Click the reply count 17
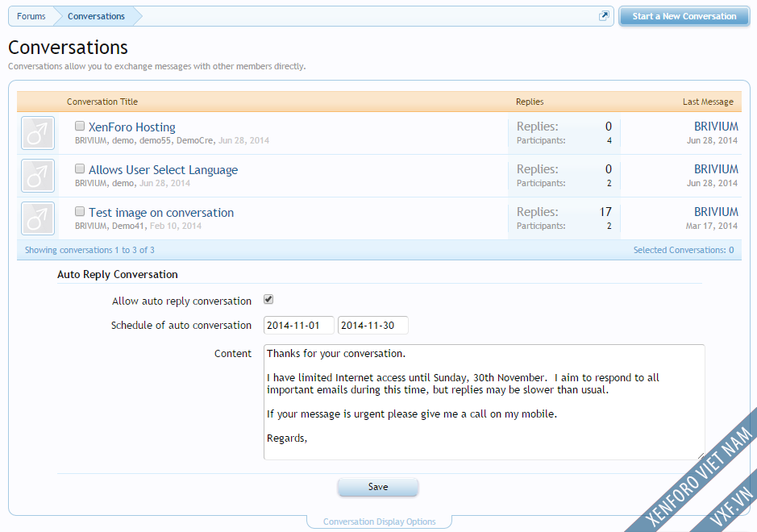Screen dimensions: 757x532 tap(605, 212)
